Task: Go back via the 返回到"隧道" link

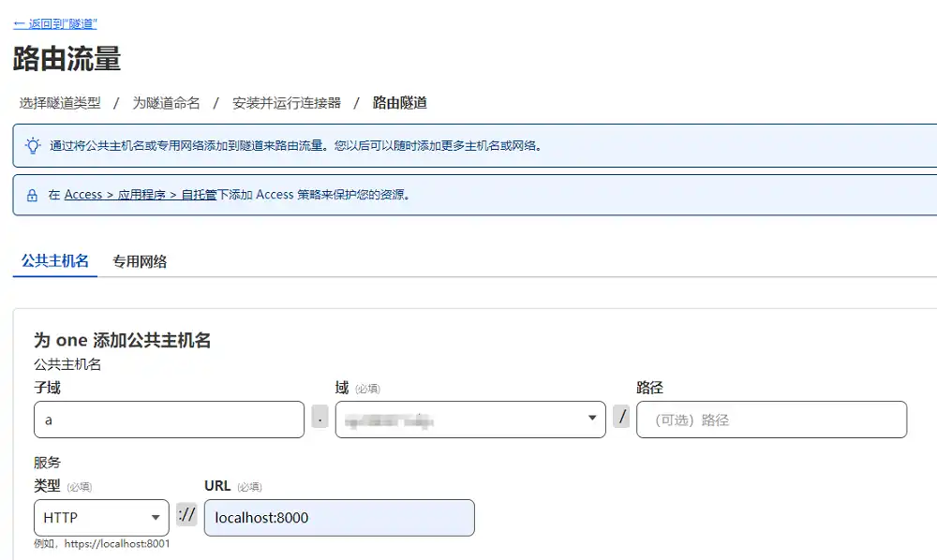Action: (55, 23)
